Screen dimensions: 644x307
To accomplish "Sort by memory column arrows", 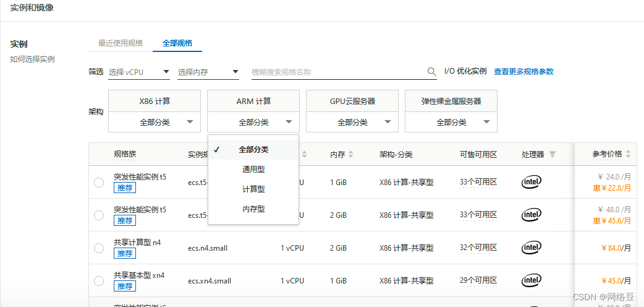I will [x=351, y=154].
